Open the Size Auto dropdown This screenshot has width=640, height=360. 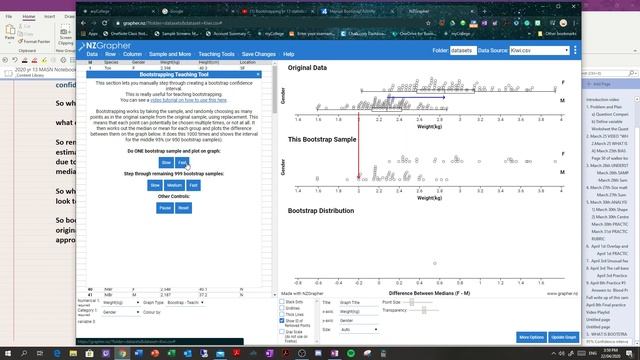(358, 329)
